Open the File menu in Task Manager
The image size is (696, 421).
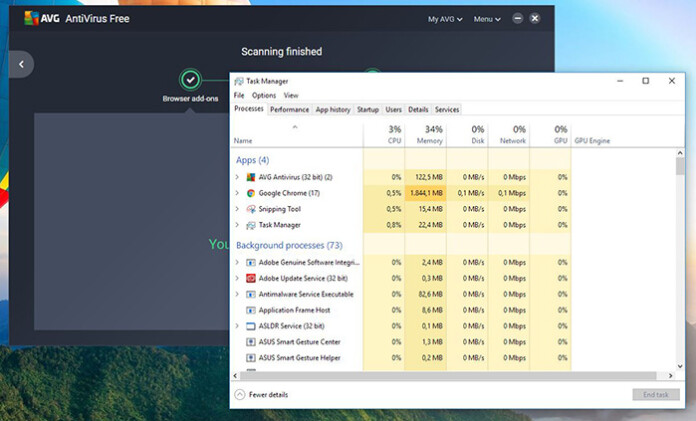(x=239, y=95)
